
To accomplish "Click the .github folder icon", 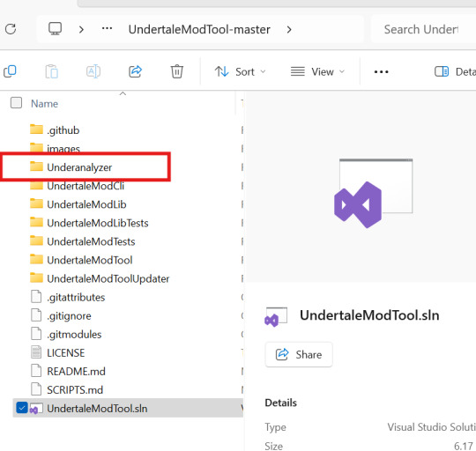I will [36, 129].
